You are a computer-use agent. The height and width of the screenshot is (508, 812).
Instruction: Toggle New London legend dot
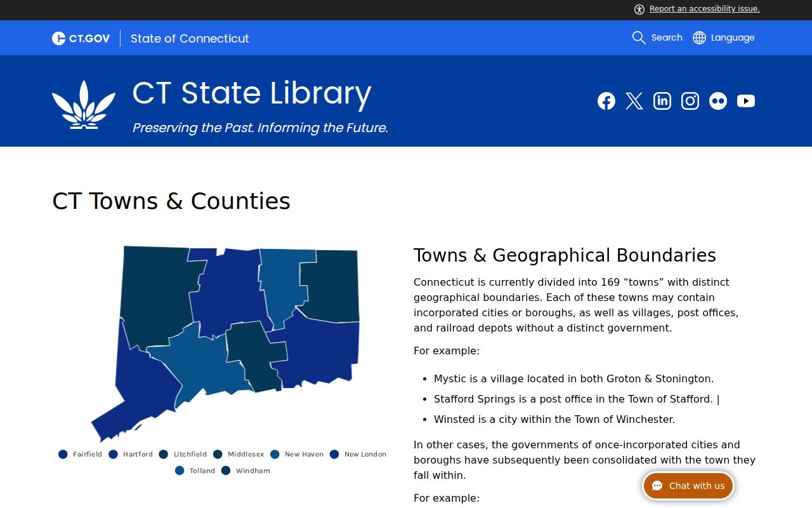(x=334, y=454)
